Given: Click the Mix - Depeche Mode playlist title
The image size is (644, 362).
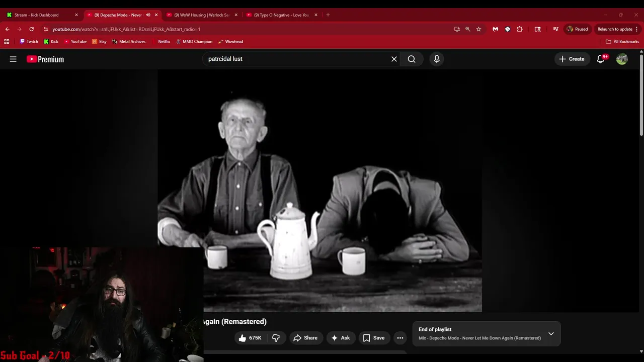Looking at the screenshot, I should (479, 338).
